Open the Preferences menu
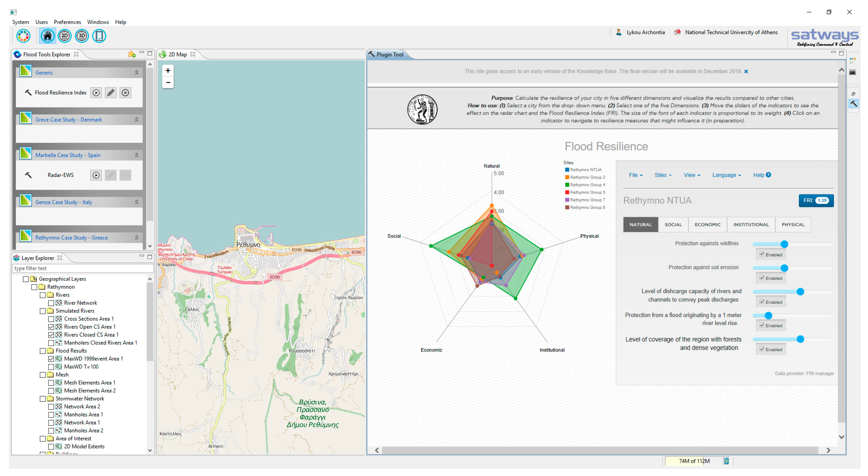This screenshot has width=868, height=476. tap(67, 22)
